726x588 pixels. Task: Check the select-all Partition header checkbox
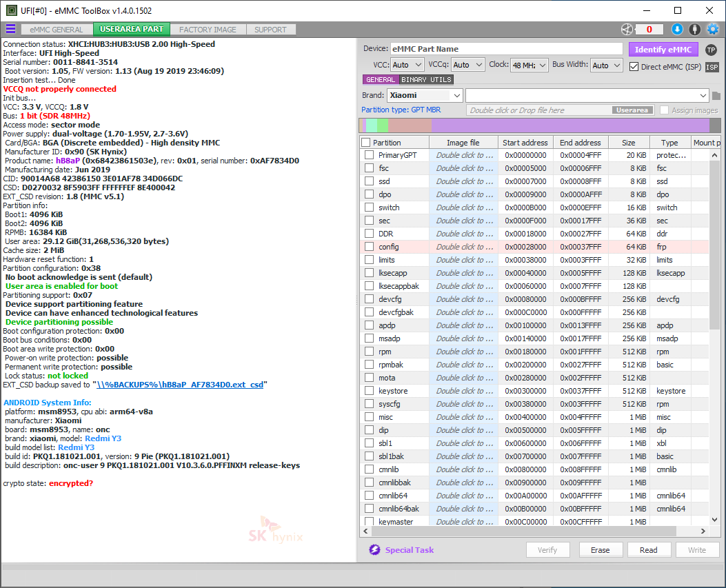pos(366,143)
